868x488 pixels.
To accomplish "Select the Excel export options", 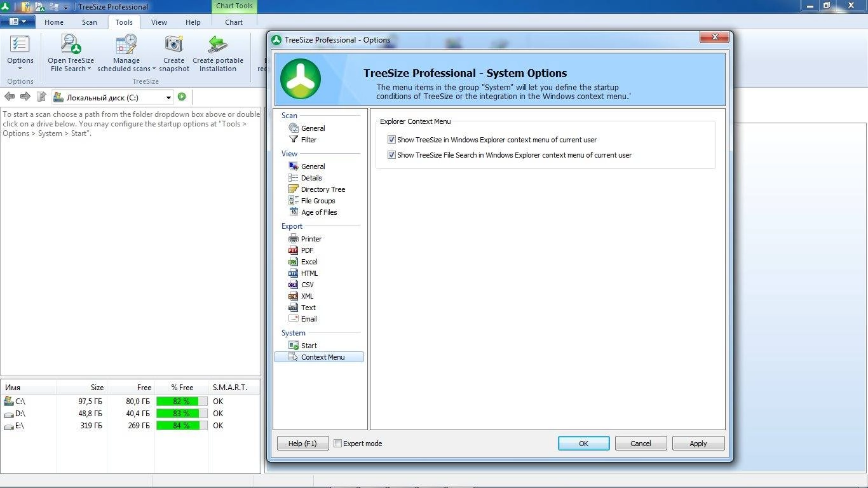I will point(303,262).
